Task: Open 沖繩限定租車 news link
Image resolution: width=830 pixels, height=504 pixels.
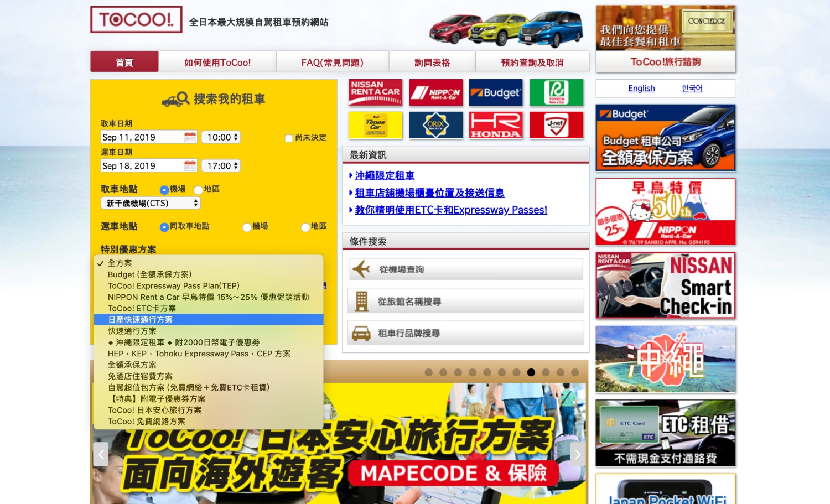Action: [x=385, y=175]
